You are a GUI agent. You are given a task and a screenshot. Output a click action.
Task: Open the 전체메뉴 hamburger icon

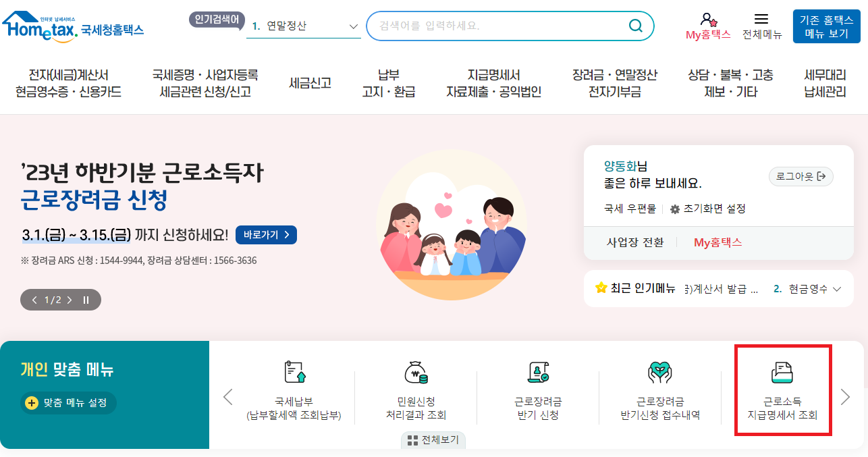761,20
